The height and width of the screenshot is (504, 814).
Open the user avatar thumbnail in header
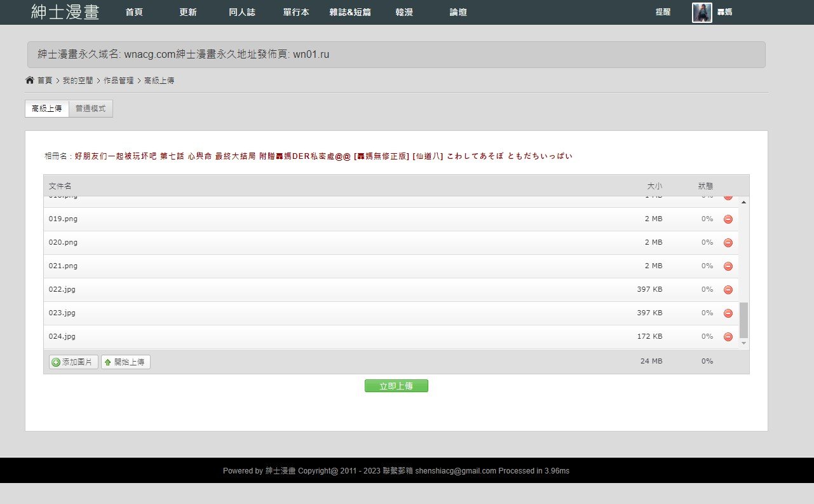(702, 13)
